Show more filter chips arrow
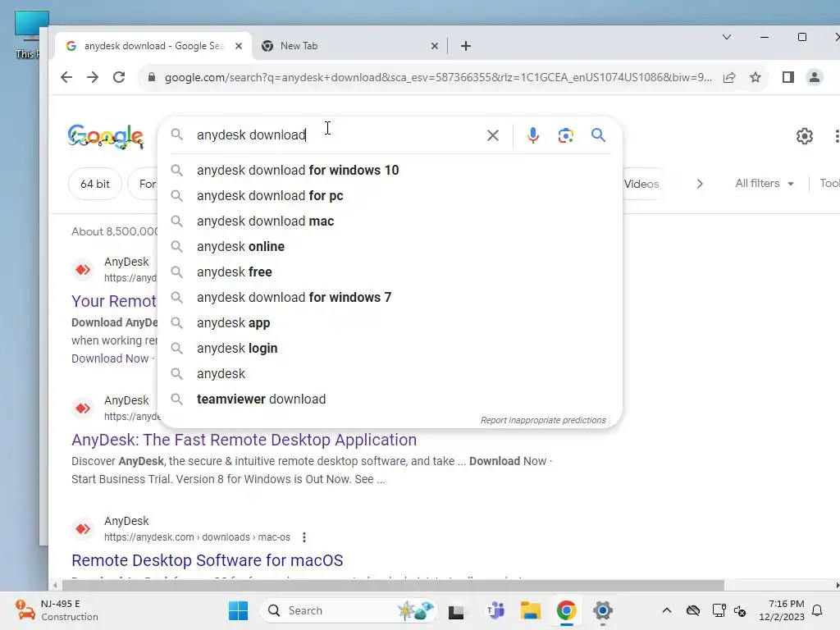840x630 pixels. [700, 184]
